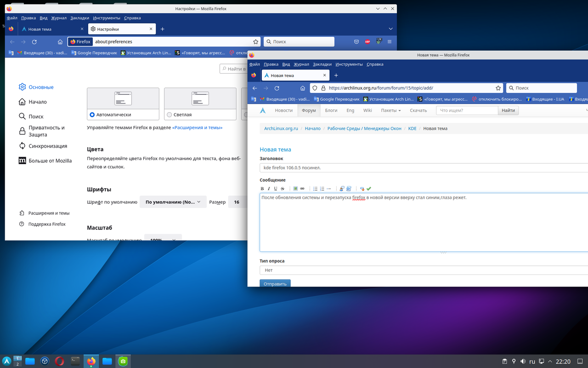
Task: Open home page in Новая тема Firefox window
Action: click(x=302, y=88)
